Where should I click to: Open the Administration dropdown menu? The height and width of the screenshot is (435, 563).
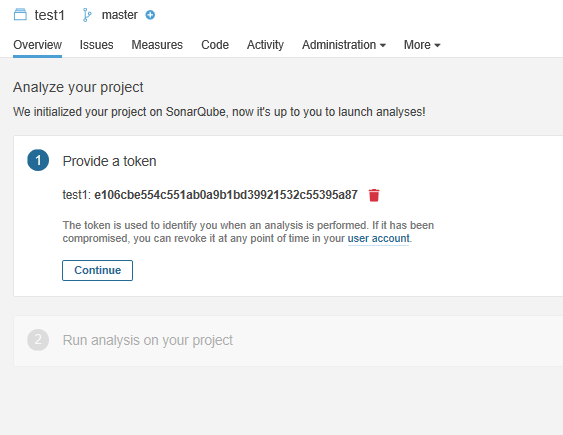[344, 45]
